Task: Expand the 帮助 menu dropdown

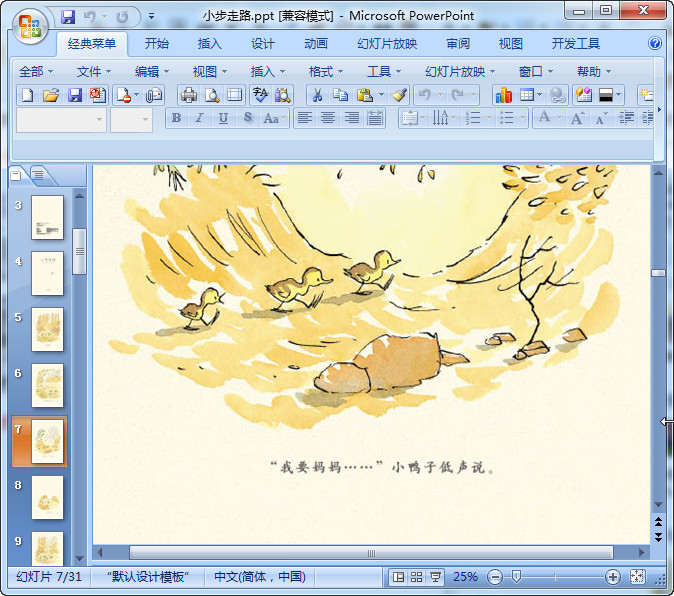Action: coord(594,71)
